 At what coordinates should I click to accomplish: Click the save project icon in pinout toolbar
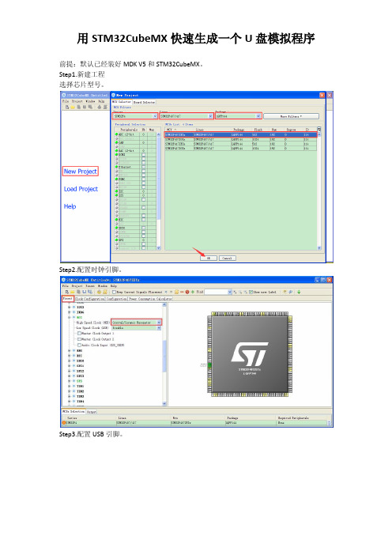coord(85,292)
